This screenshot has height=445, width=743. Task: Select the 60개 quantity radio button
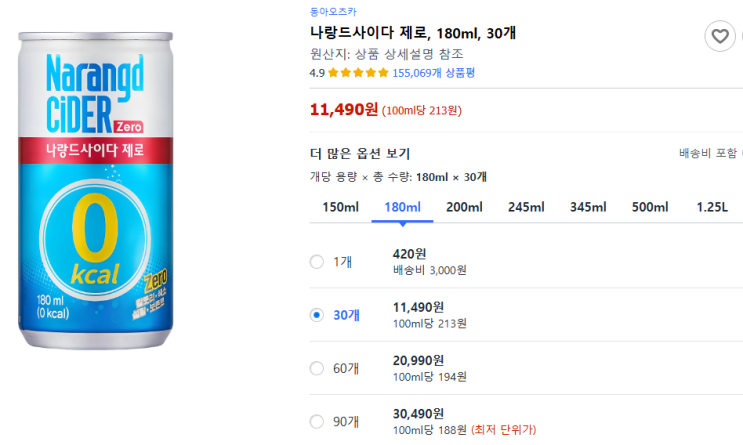point(317,368)
